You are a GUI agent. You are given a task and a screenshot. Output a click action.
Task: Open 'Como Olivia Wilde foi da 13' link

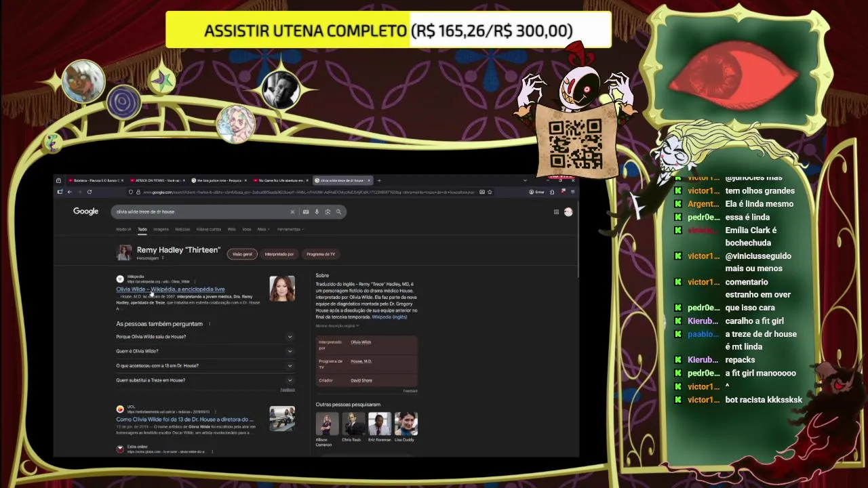(x=184, y=420)
